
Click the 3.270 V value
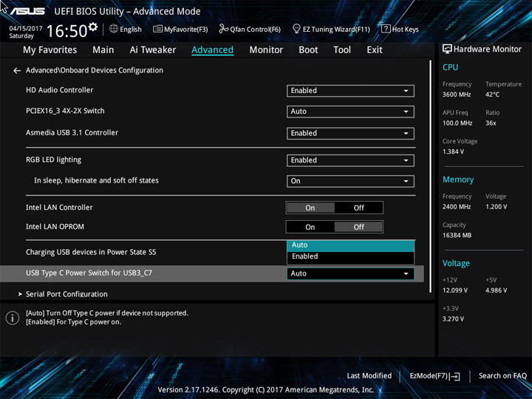click(x=453, y=319)
